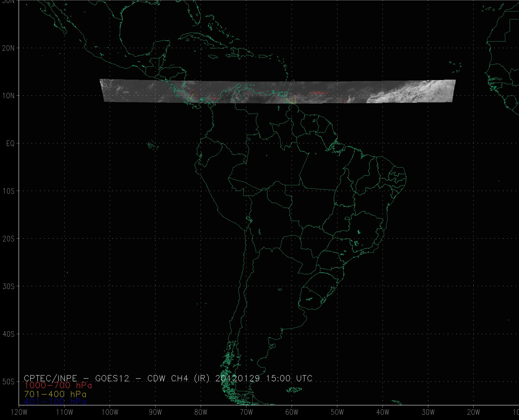
Task: Click the blue 401-100 hPa legend label
Action: 55,402
